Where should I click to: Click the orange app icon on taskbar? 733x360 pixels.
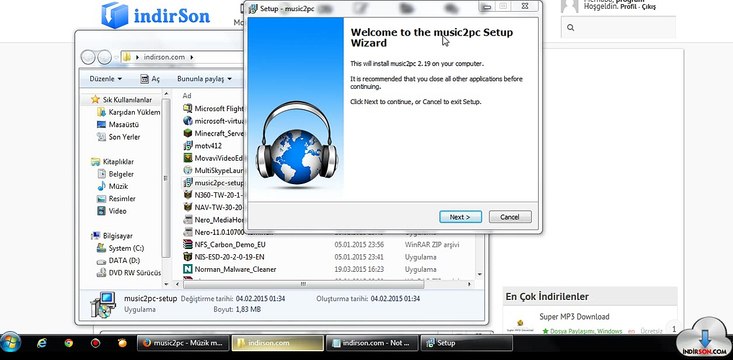(x=122, y=343)
